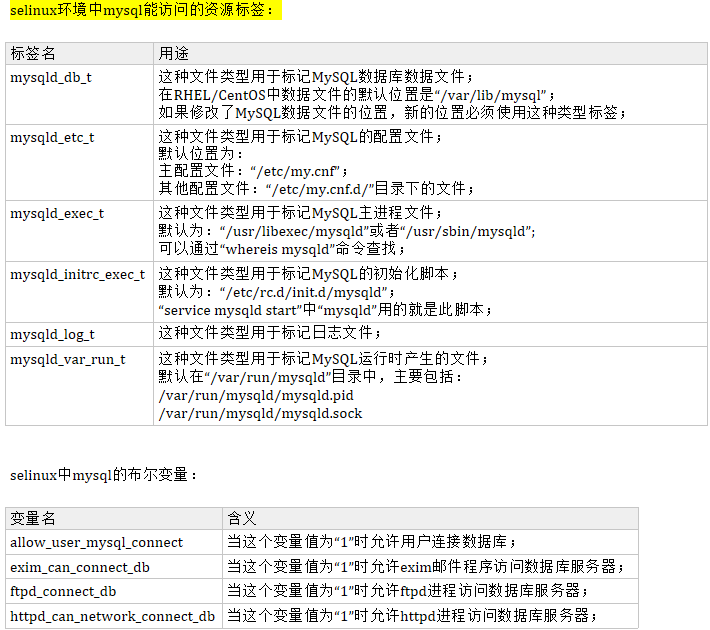The width and height of the screenshot is (710, 630).
Task: Click the heading 'selinux中mysql的布尔变量'
Action: pyautogui.click(x=103, y=475)
